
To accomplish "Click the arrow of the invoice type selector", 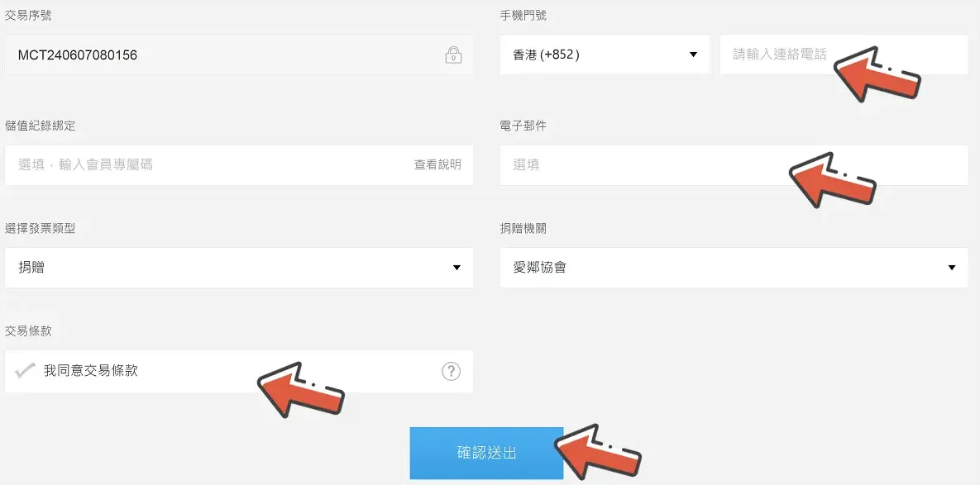I will tap(457, 268).
